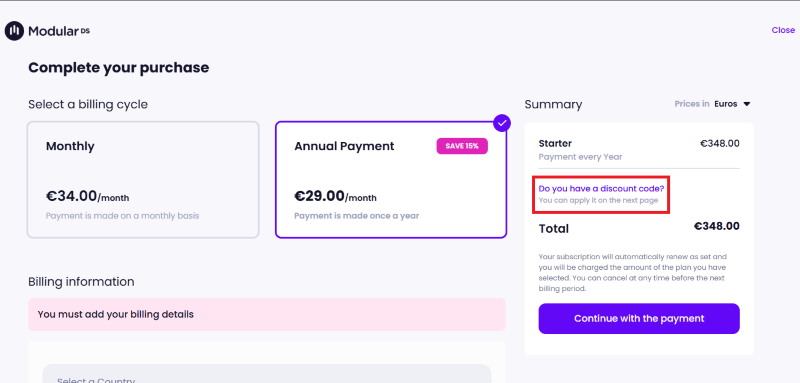
Task: Select the Monthly billing cycle card
Action: pyautogui.click(x=143, y=180)
